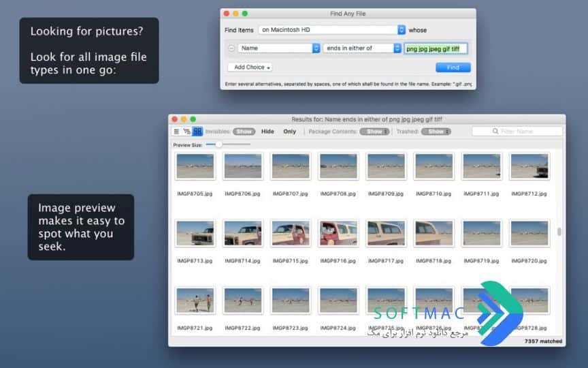Toggle Trashed Show option

(436, 132)
